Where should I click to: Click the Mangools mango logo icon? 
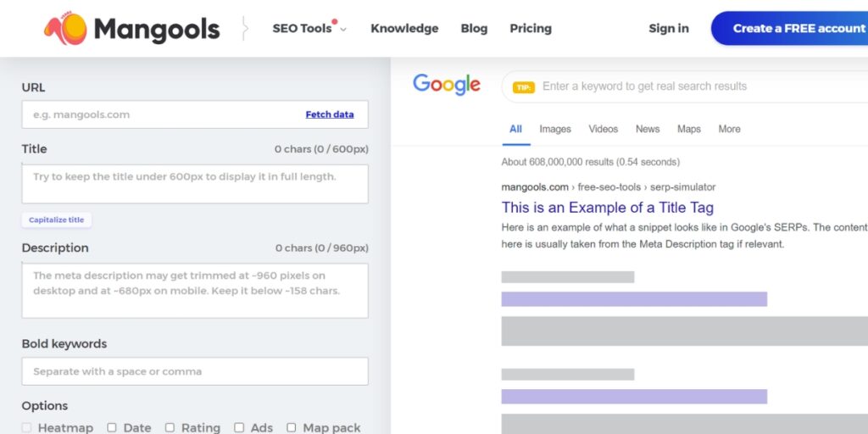pyautogui.click(x=65, y=29)
